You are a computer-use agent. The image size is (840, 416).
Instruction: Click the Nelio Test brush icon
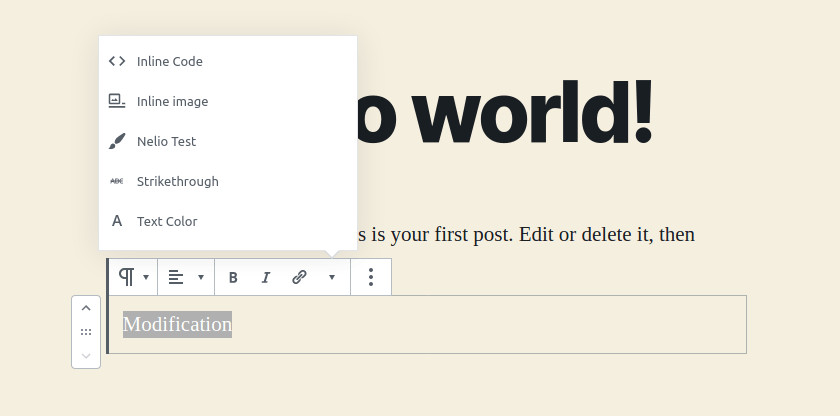click(x=117, y=141)
